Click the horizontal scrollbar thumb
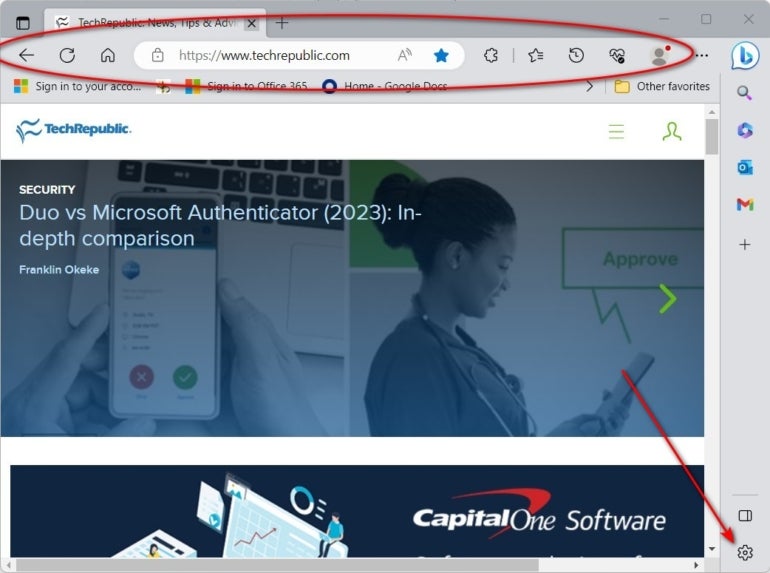Viewport: 770px width, 573px height. pos(277,566)
